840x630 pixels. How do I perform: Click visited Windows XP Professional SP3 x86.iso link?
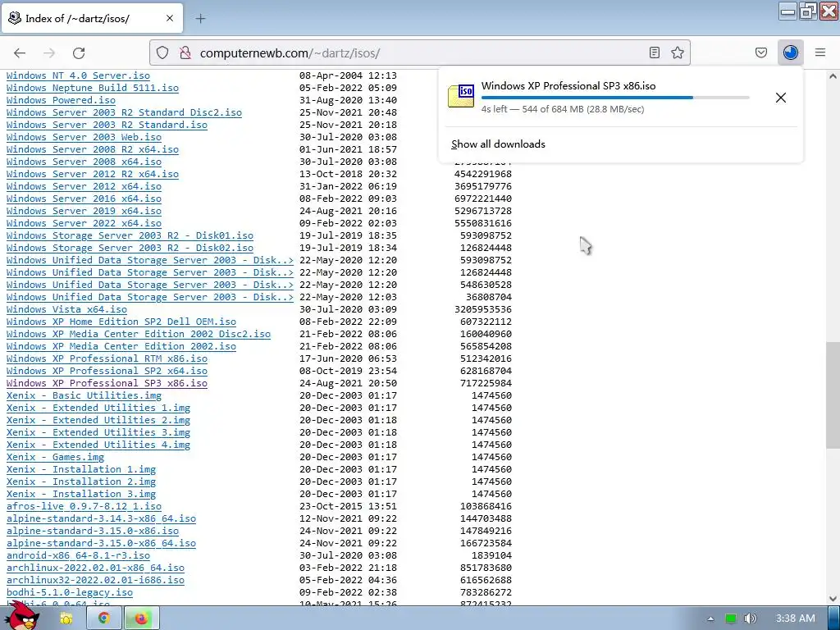(107, 384)
